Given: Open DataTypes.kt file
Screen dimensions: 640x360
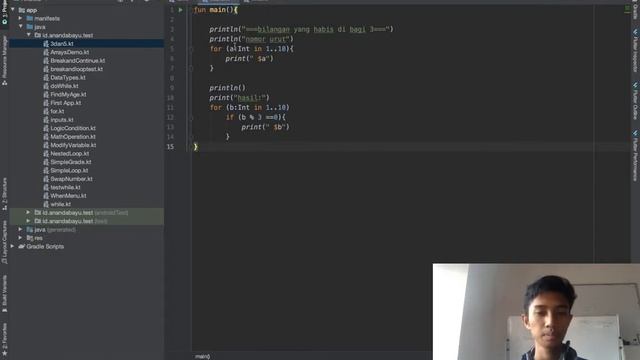Looking at the screenshot, I should [x=68, y=78].
